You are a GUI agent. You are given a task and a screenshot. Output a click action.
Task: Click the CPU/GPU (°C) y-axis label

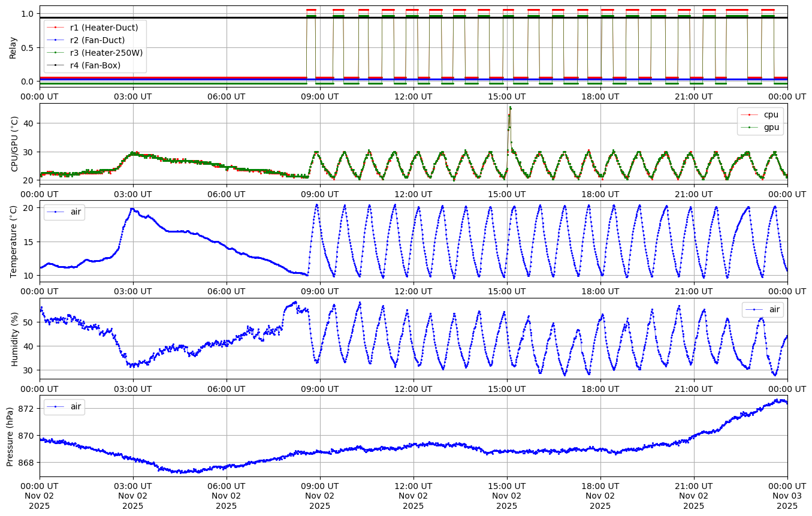tap(15, 144)
